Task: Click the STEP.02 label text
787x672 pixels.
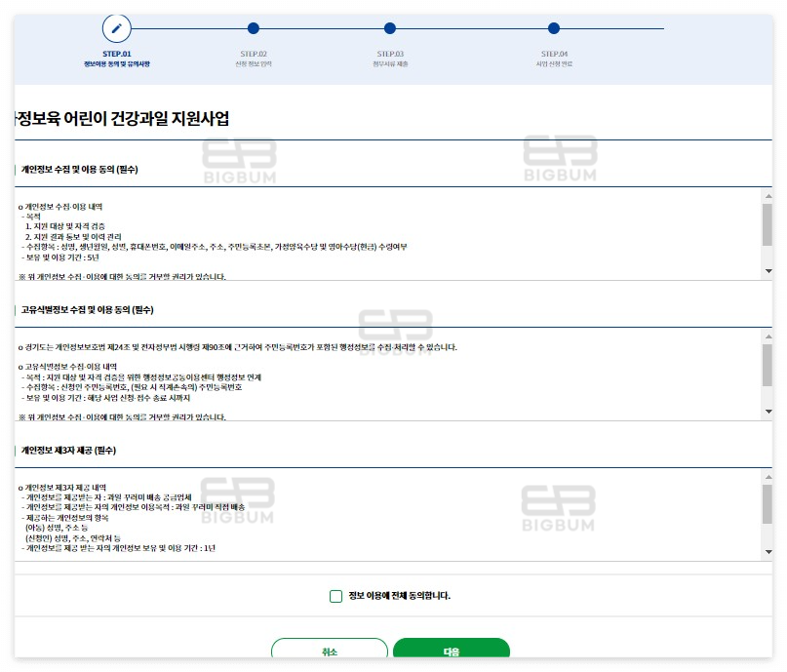Action: 254,54
